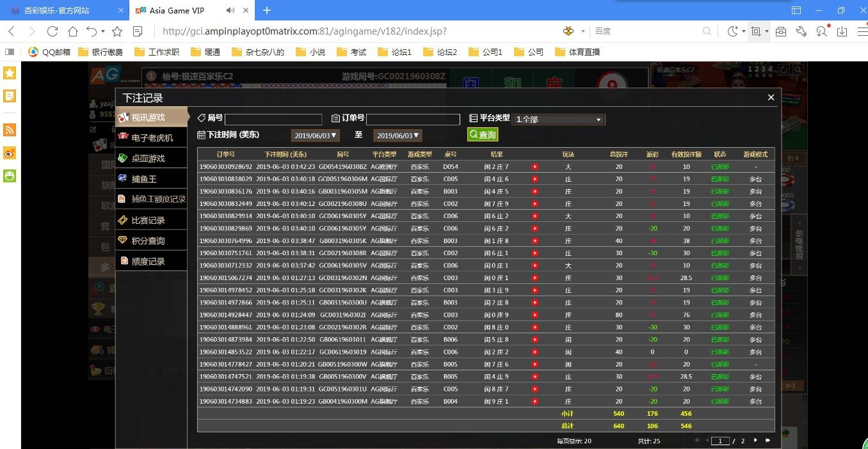Select the 比赛记录 tab
Screen dimensions: 868x449
[152, 220]
